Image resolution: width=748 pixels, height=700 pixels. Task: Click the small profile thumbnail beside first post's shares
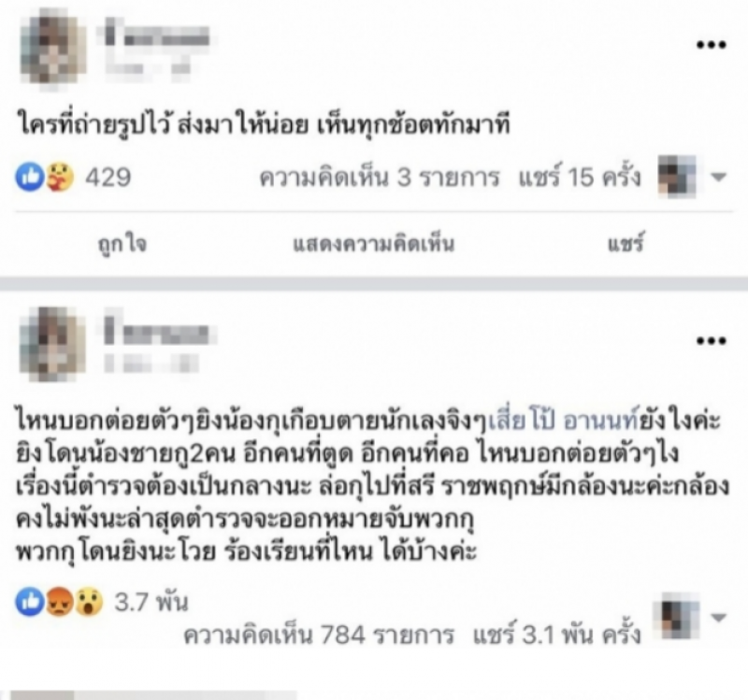676,176
